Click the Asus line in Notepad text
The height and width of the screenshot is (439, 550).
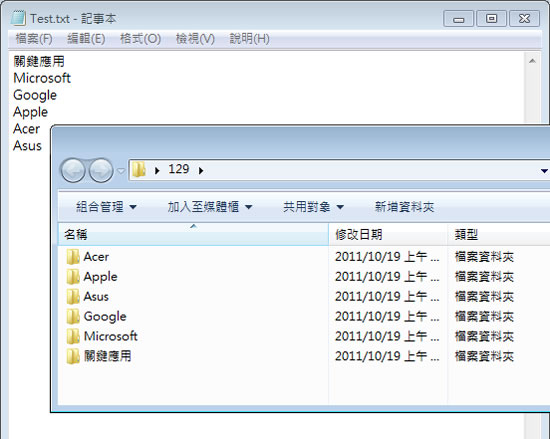tap(27, 146)
